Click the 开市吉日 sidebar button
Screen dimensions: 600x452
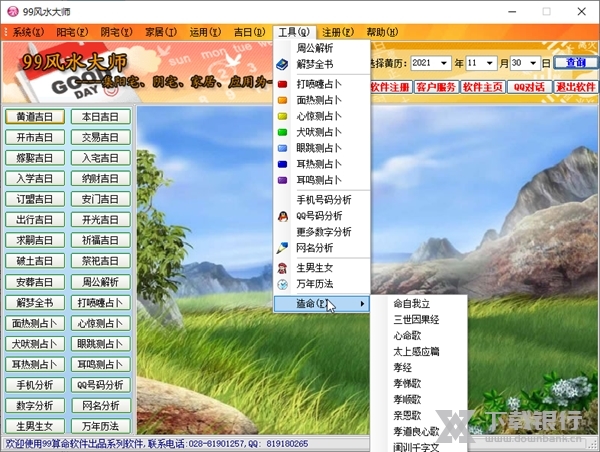point(35,137)
